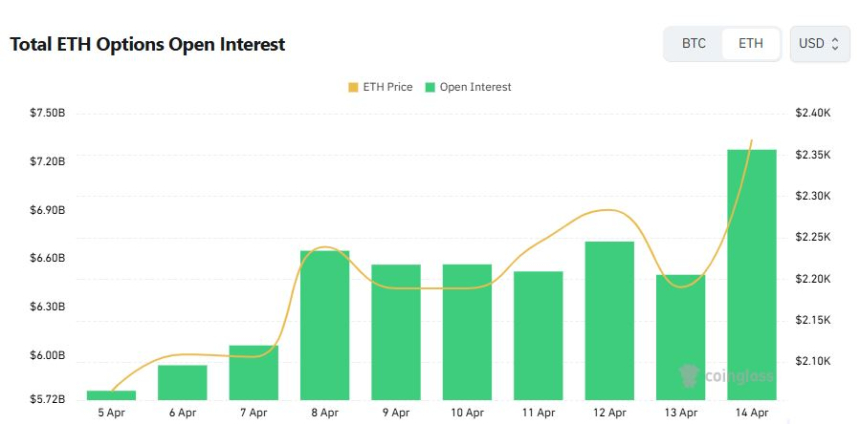Screen dimensions: 860x424
Task: Switch to the BTC tab
Action: 693,44
